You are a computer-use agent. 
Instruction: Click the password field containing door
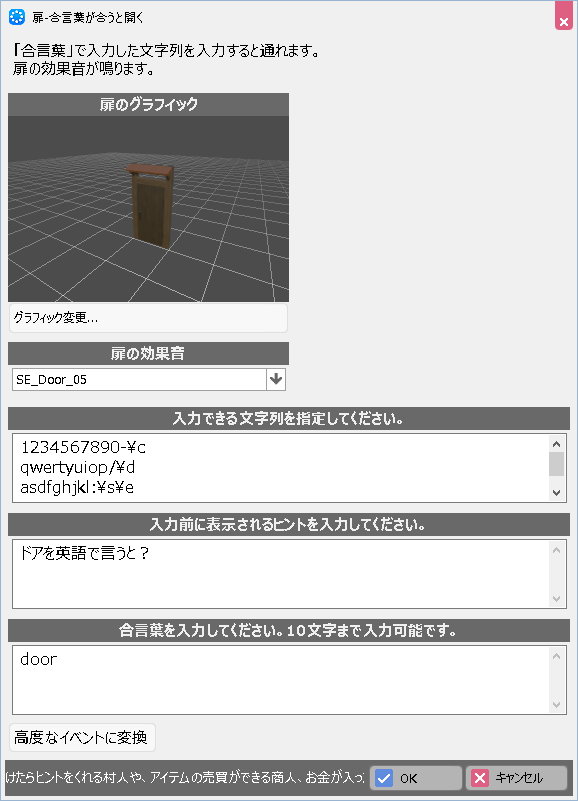click(x=280, y=680)
